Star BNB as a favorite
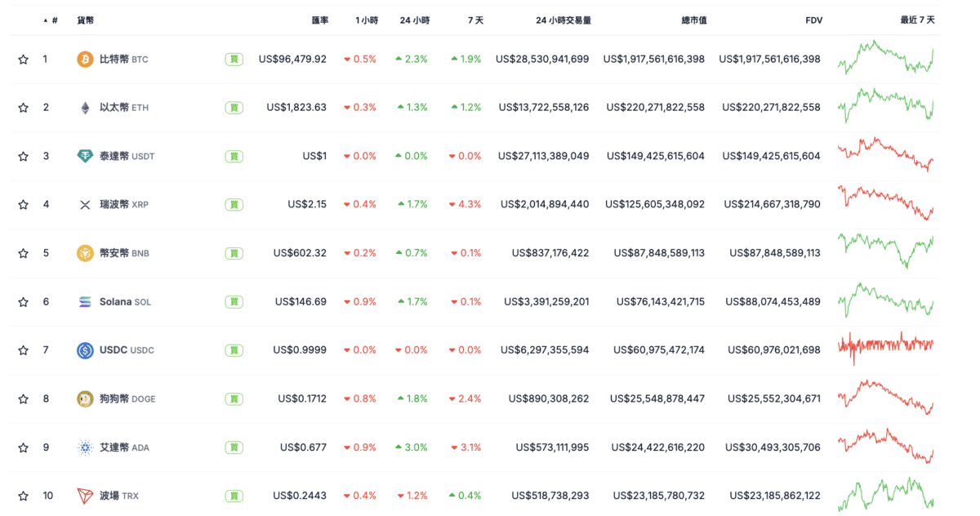This screenshot has height=516, width=980. point(24,253)
